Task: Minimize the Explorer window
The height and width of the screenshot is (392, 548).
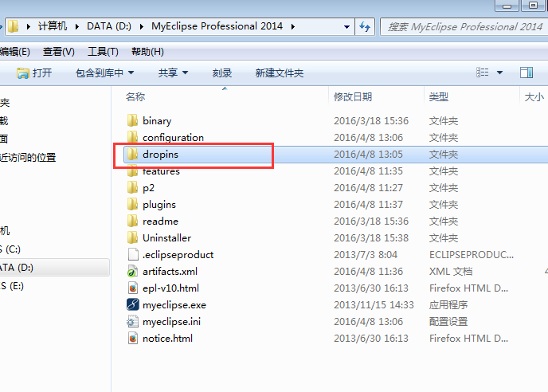Action: pyautogui.click(x=507, y=6)
